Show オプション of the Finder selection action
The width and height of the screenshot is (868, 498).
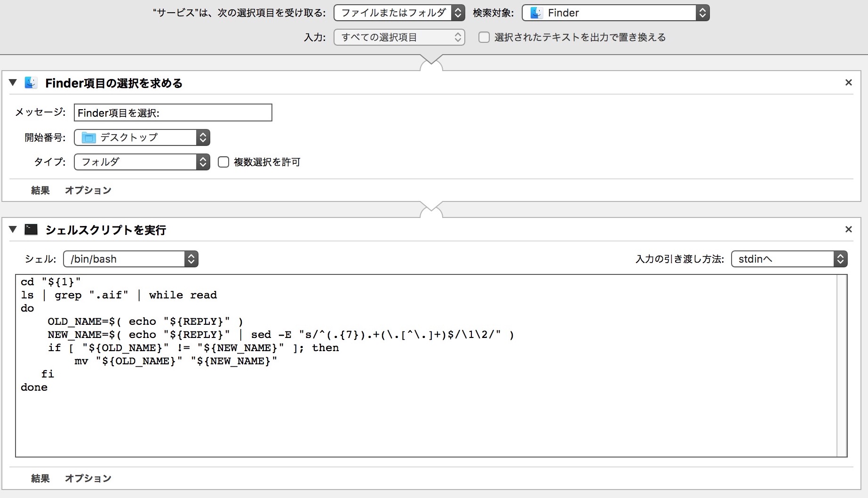click(x=88, y=190)
